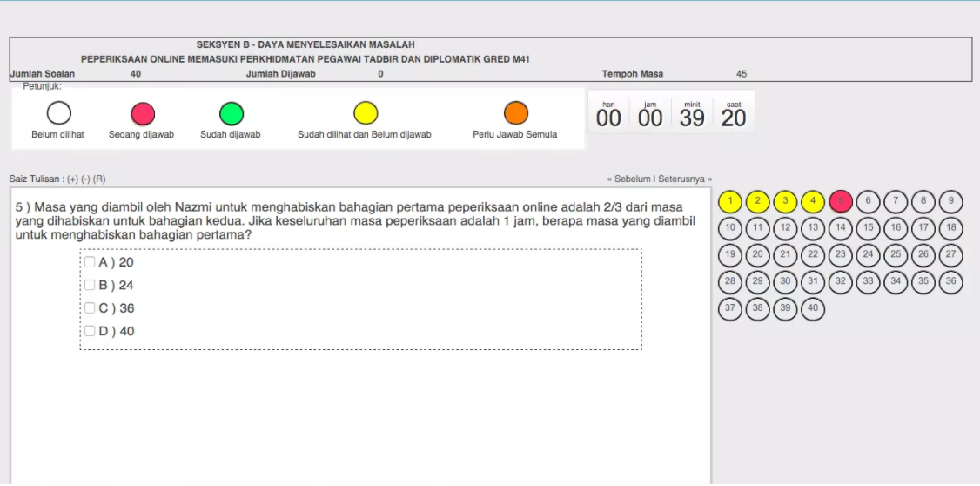Navigate to question 26
Viewport: 980px width, 486px height.
click(923, 255)
